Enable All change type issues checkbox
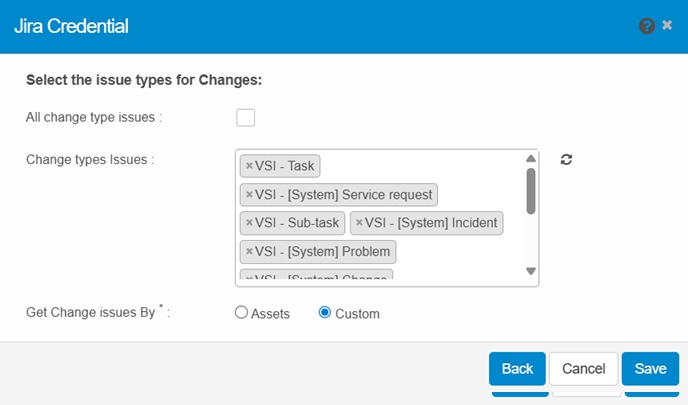 pyautogui.click(x=246, y=118)
